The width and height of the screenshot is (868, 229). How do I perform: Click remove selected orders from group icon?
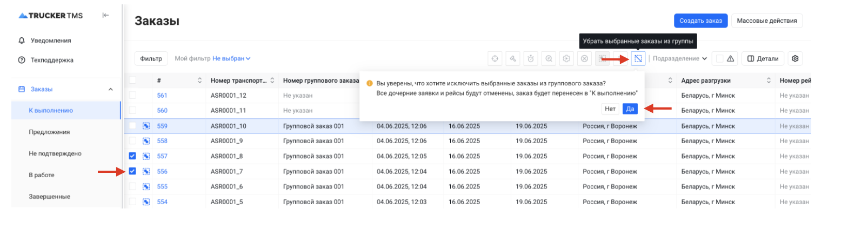tap(638, 59)
